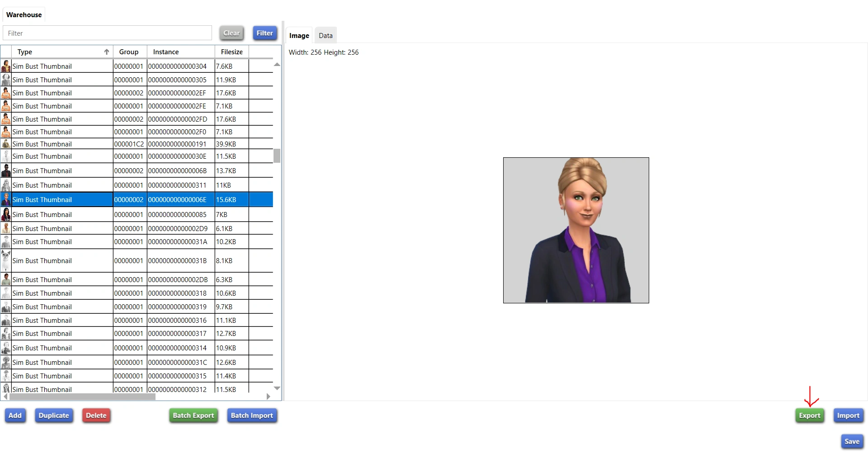Sort the list by Type column
Image resolution: width=868 pixels, height=453 pixels.
(62, 52)
